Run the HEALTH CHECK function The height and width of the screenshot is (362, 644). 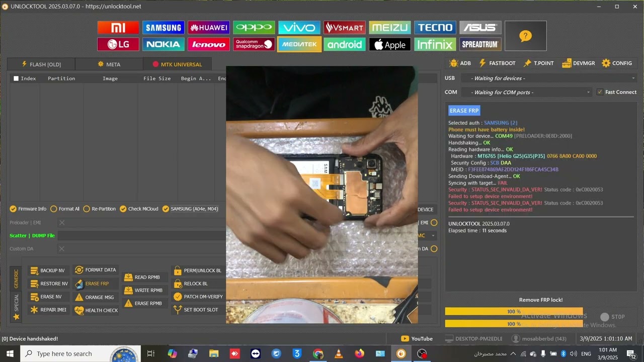(x=97, y=310)
